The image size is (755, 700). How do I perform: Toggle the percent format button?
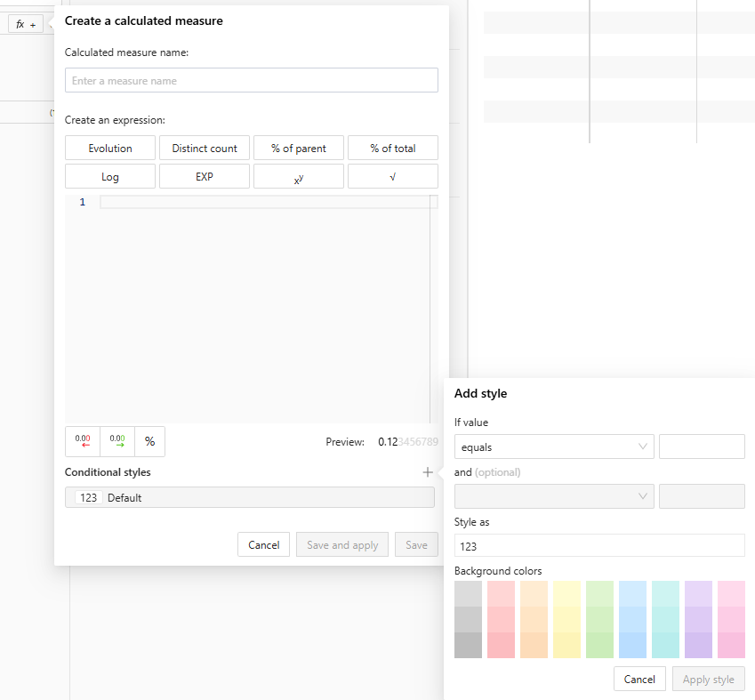pos(149,441)
